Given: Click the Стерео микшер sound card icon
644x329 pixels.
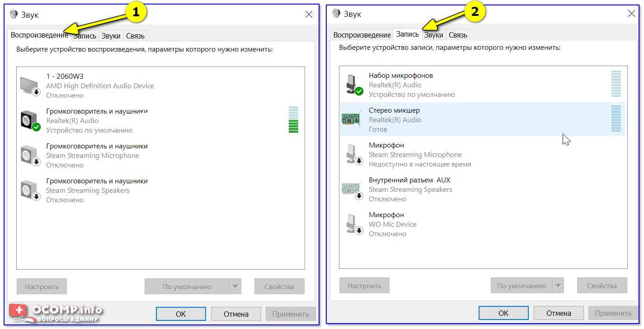Looking at the screenshot, I should [x=351, y=119].
